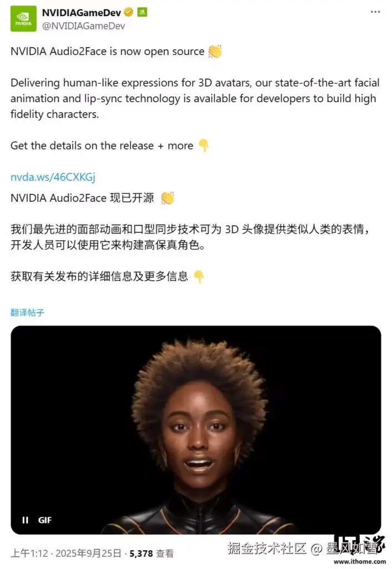The width and height of the screenshot is (392, 569).
Task: Pause the GIF playback
Action: [x=25, y=520]
